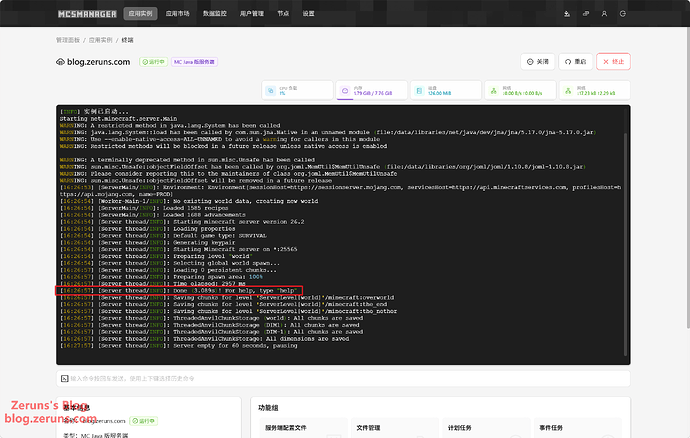The width and height of the screenshot is (690, 438).
Task: Click 'Starting net.minecraft.server.Main' log line
Action: [x=118, y=118]
